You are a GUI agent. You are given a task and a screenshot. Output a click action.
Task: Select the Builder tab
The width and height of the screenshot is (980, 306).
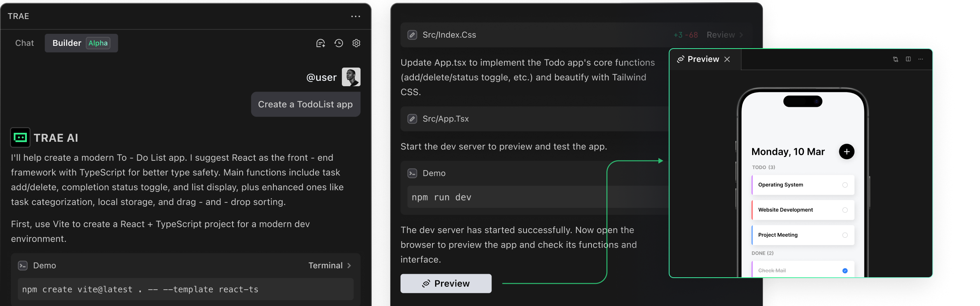point(81,43)
